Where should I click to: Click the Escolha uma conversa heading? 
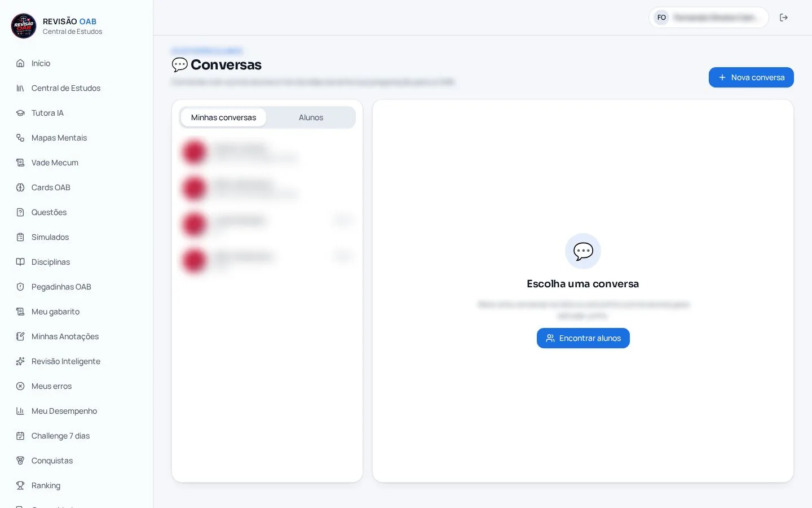coord(583,284)
